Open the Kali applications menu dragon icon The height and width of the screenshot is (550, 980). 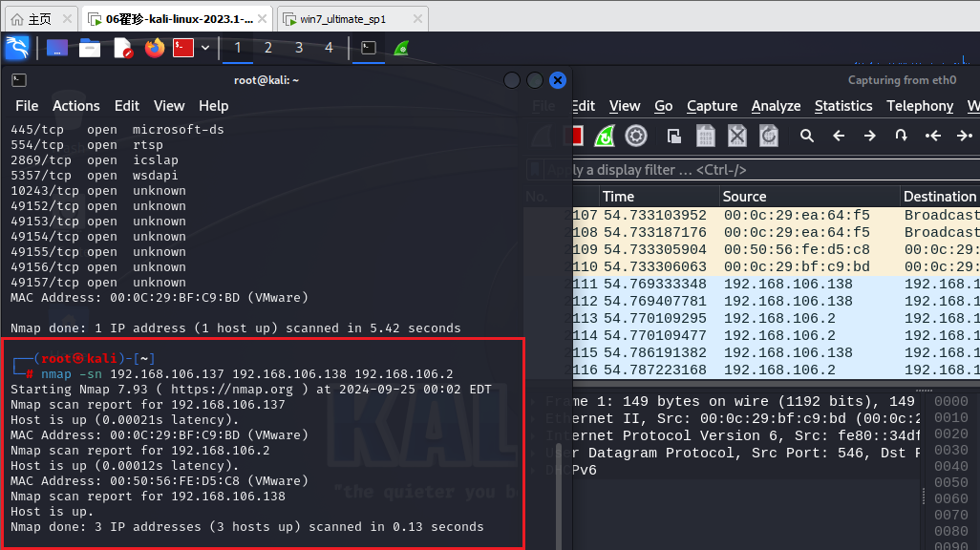(17, 48)
